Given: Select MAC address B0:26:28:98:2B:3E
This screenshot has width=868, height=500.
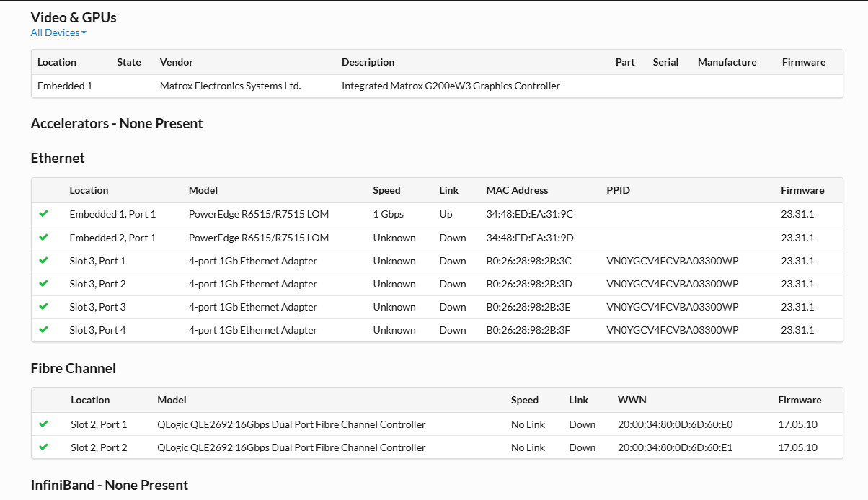Looking at the screenshot, I should tap(528, 306).
